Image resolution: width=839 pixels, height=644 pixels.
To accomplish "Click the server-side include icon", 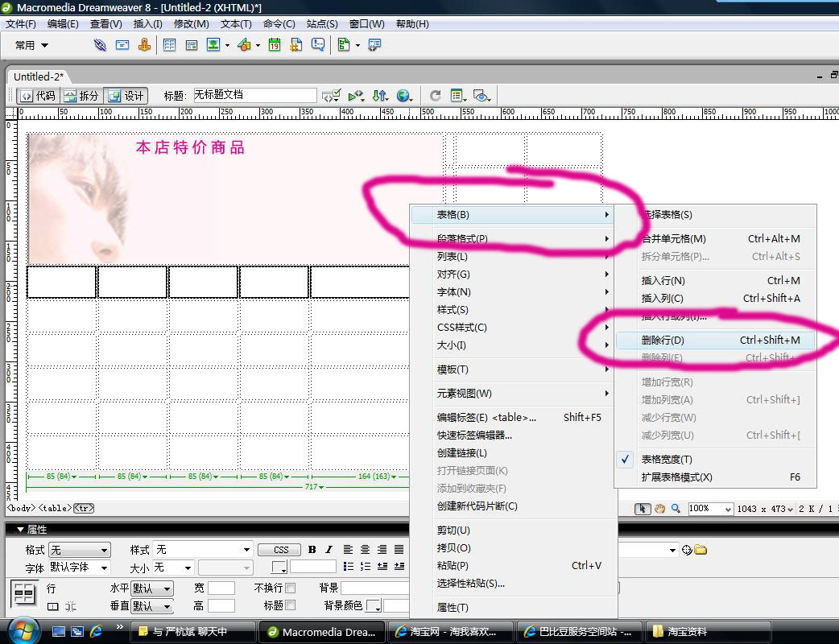I will pos(296,45).
